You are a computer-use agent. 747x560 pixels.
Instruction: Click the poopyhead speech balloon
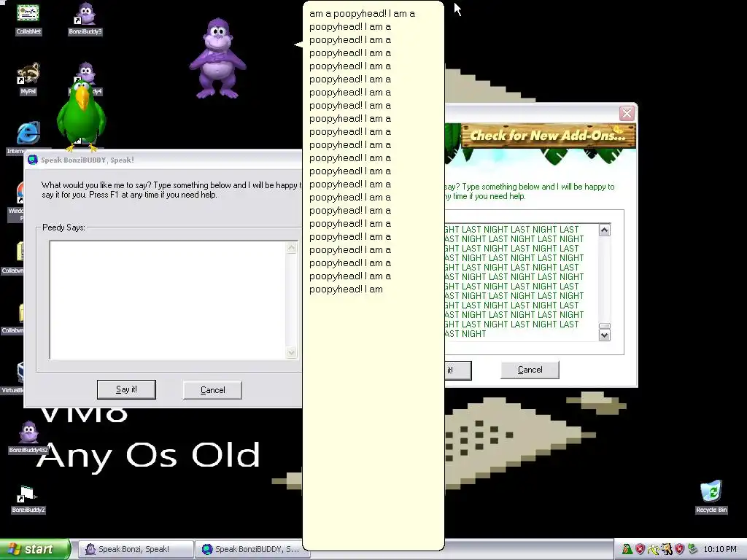(x=373, y=275)
